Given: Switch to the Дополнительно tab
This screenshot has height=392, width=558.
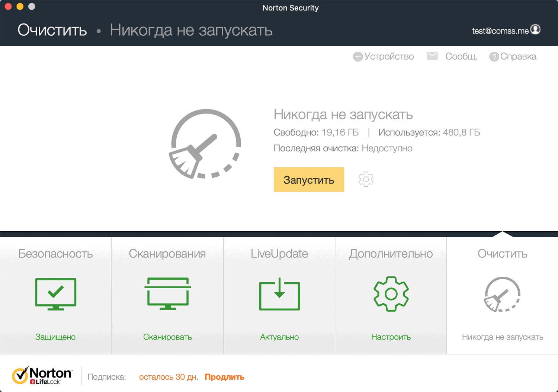Looking at the screenshot, I should (x=391, y=296).
